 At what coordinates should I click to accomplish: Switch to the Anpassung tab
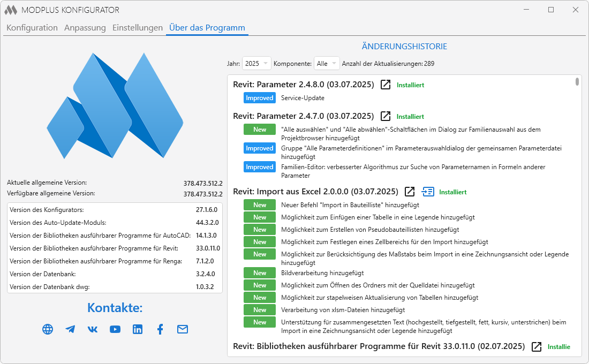pos(85,28)
